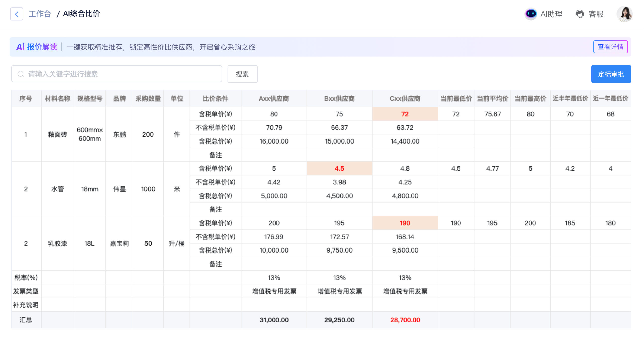Select the 釉面砖 material cell
Viewport: 644px width, 362px height.
(58, 135)
